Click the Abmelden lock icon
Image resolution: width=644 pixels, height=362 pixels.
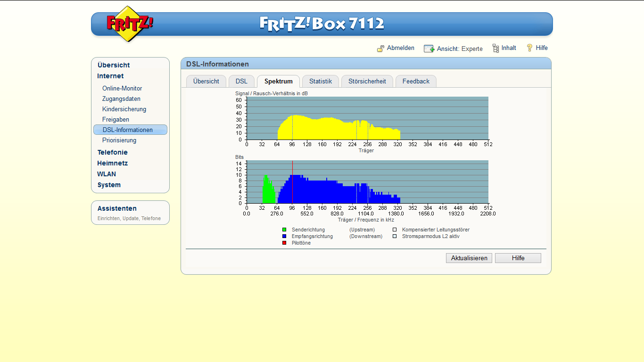tap(381, 49)
